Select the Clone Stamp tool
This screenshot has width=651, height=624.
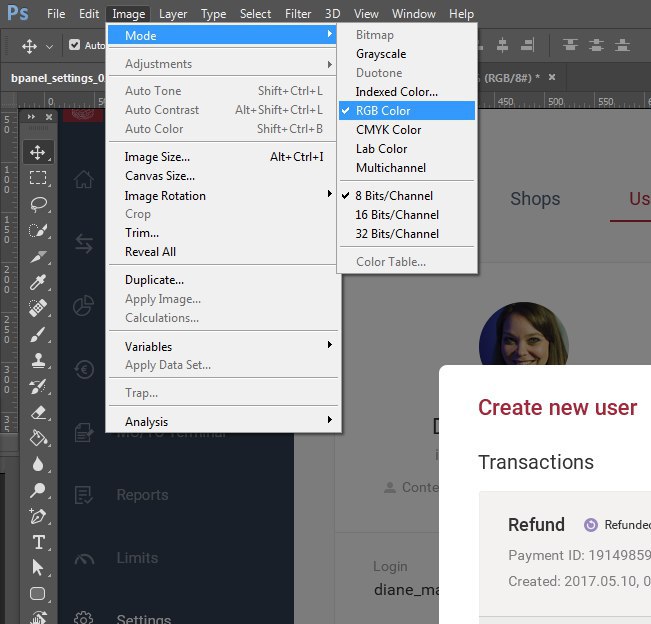(38, 360)
